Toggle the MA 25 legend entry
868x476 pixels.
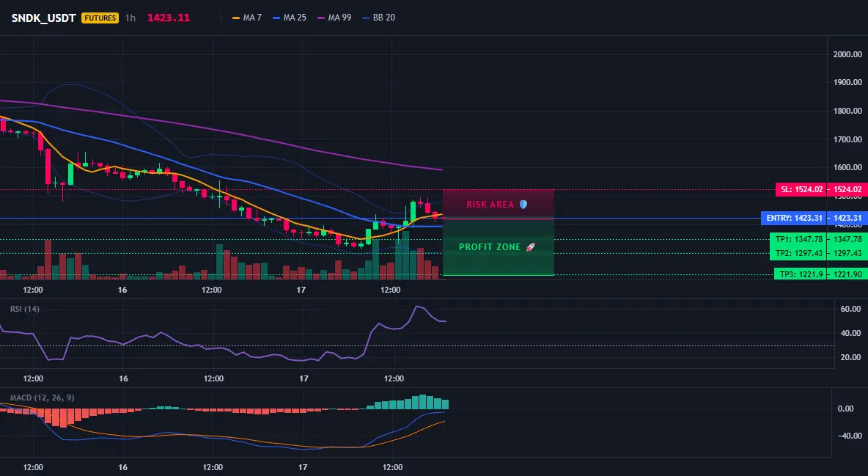click(x=290, y=18)
